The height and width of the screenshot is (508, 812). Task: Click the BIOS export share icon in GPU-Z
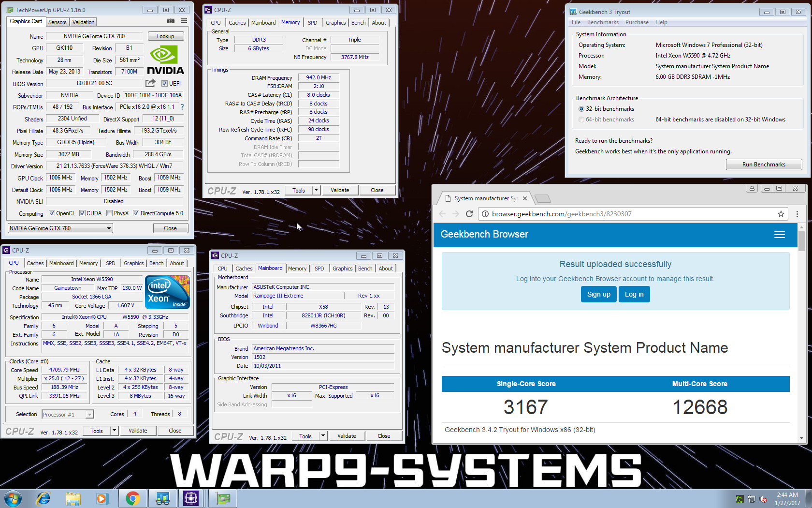(151, 83)
